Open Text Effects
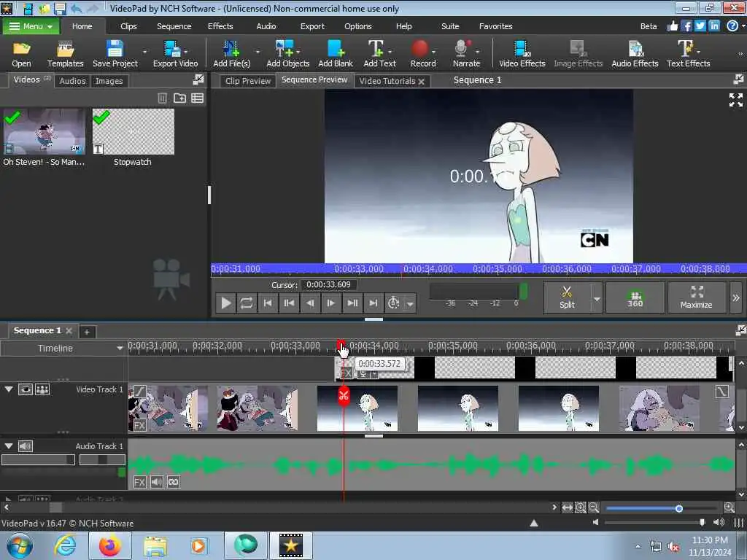This screenshot has height=560, width=747. click(688, 53)
